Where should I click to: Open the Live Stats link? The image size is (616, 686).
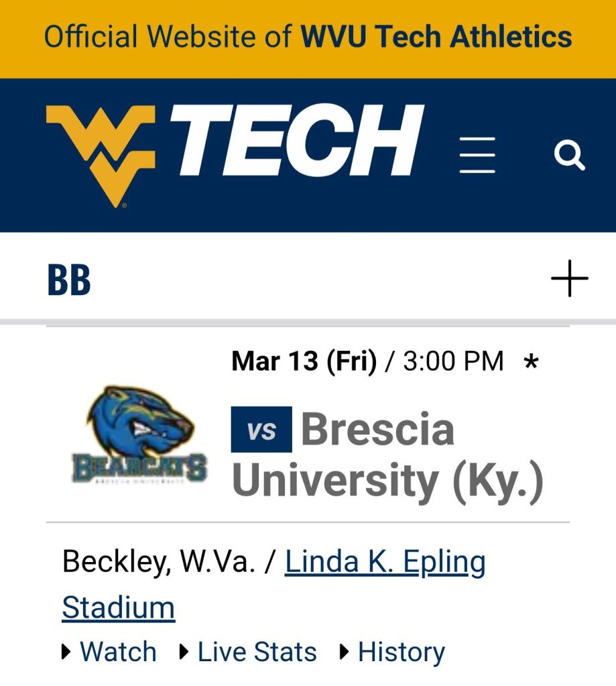coord(257,652)
